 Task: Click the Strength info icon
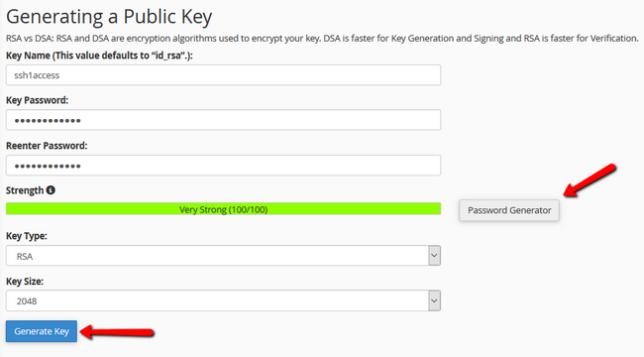point(51,190)
